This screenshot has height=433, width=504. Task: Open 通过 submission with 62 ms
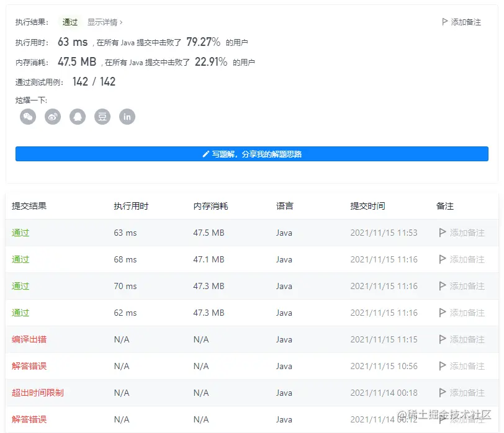click(20, 313)
